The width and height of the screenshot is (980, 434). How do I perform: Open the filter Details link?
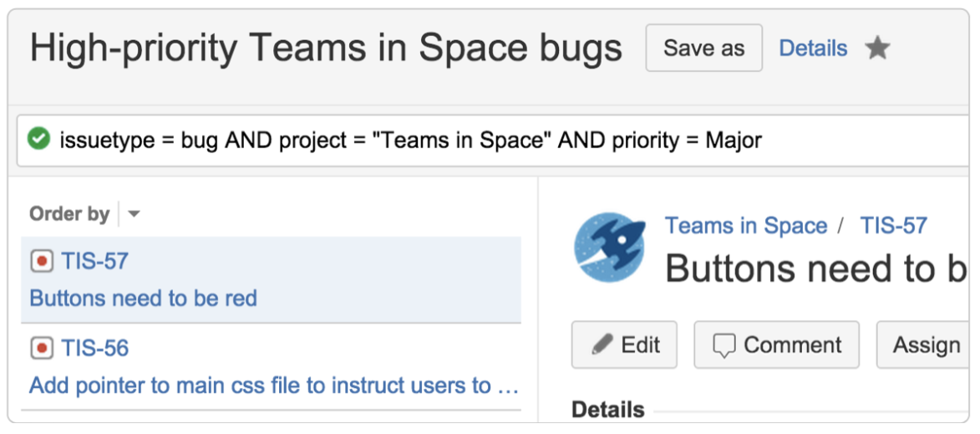click(813, 49)
